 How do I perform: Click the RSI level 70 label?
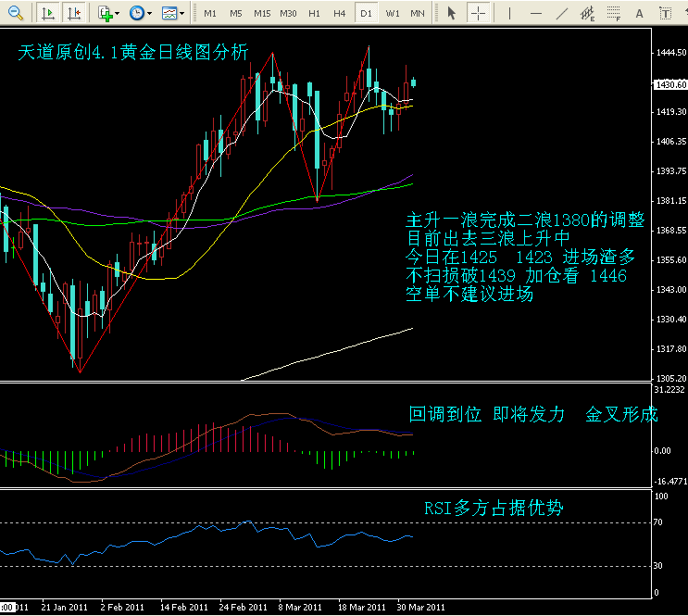657,522
